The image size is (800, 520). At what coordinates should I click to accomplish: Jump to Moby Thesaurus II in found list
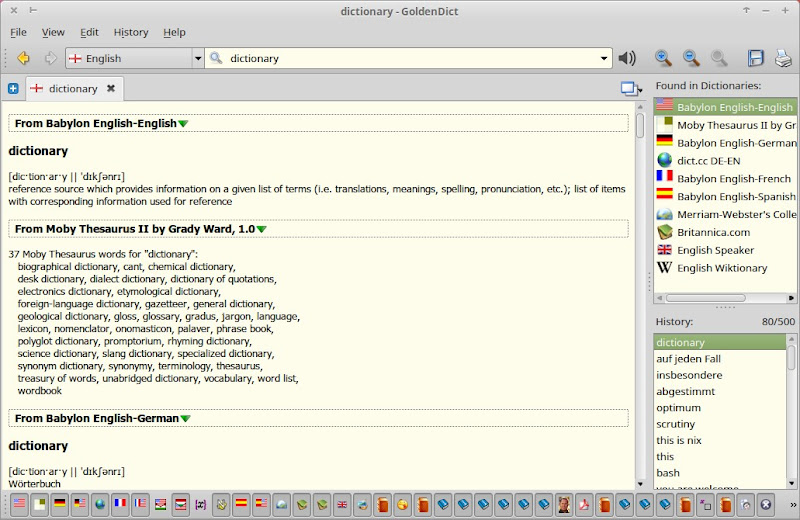click(725, 125)
